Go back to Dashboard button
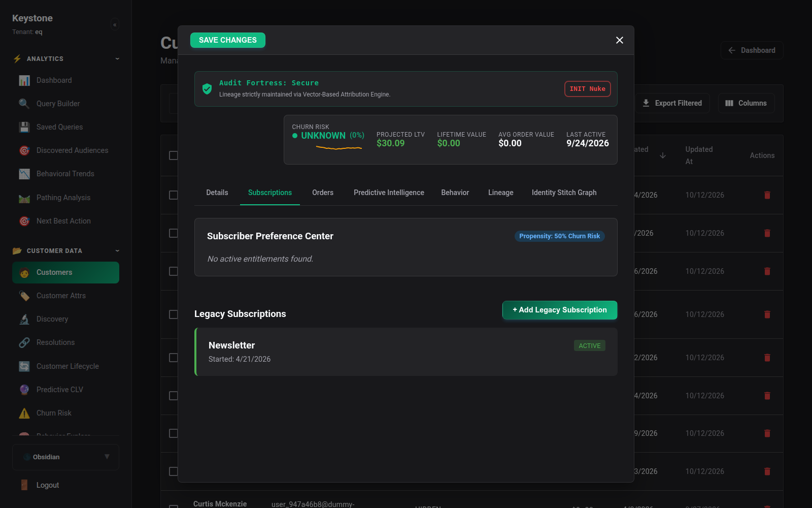The image size is (812, 508). (x=752, y=50)
